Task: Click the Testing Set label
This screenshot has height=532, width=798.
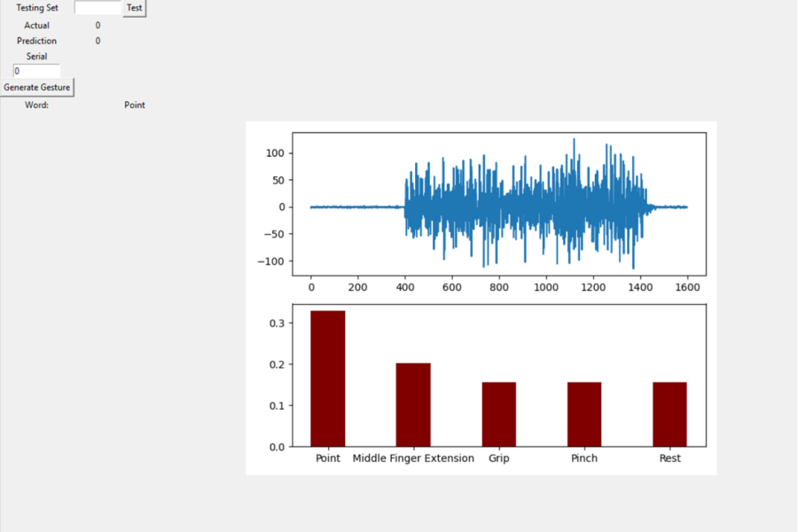Action: pyautogui.click(x=37, y=8)
